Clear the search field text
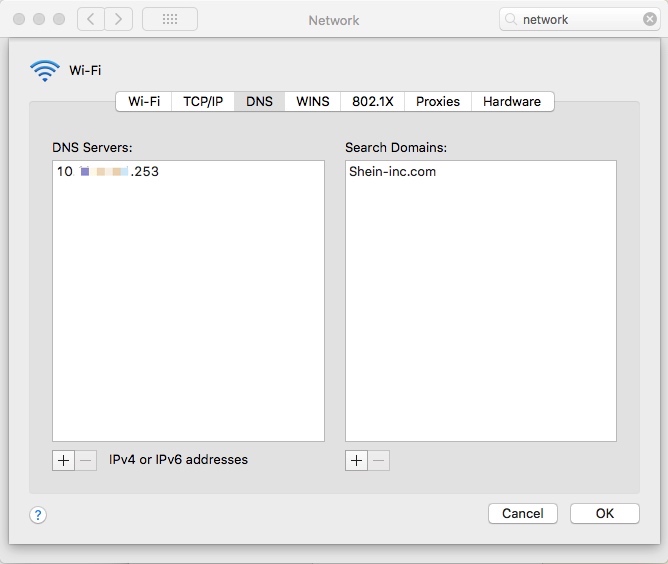Image resolution: width=668 pixels, height=564 pixels. (649, 19)
